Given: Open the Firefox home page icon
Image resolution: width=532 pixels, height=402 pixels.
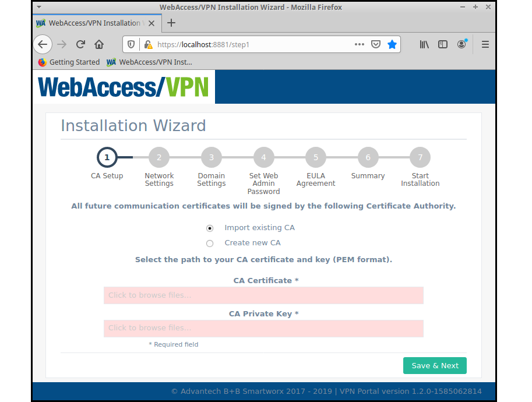Looking at the screenshot, I should [x=99, y=44].
